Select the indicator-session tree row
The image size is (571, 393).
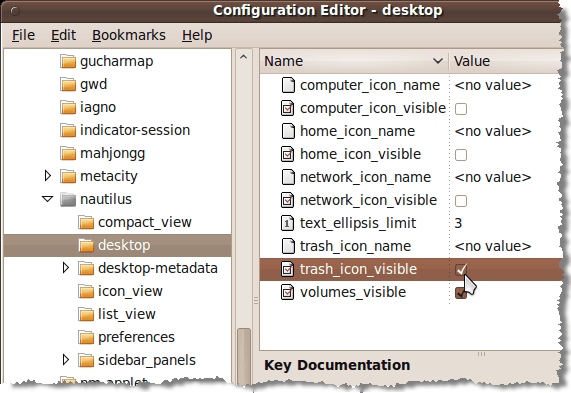pyautogui.click(x=117, y=130)
